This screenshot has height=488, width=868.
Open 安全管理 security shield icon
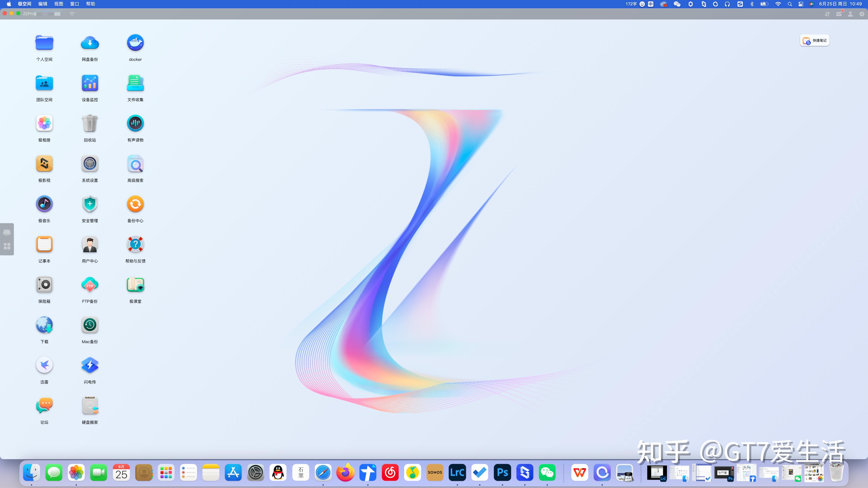tap(90, 204)
